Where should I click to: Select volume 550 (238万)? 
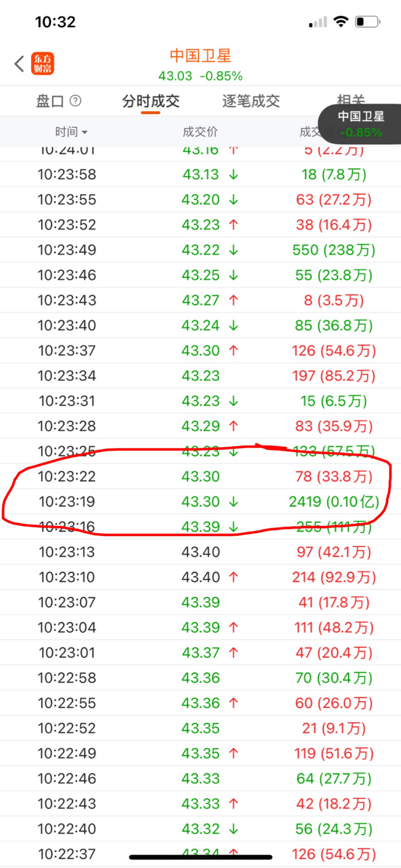[x=334, y=250]
